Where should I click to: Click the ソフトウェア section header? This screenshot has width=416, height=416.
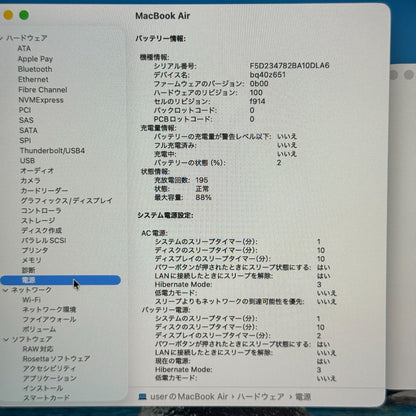(x=32, y=340)
